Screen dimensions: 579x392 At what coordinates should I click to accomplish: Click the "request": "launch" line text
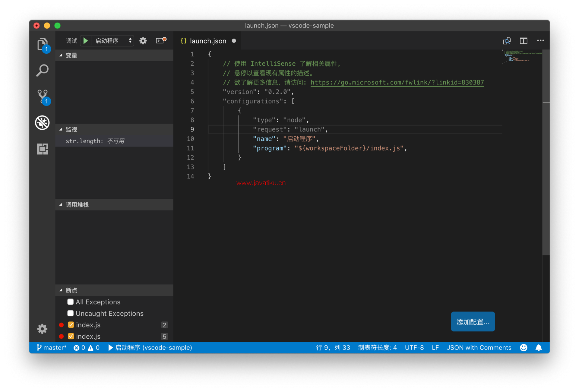coord(290,129)
